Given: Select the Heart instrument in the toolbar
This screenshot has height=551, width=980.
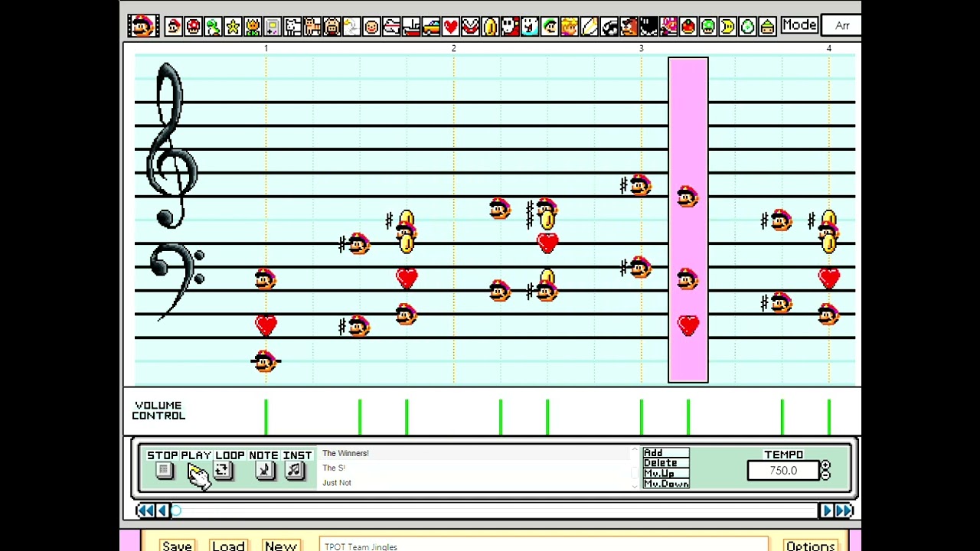Looking at the screenshot, I should coord(450,27).
